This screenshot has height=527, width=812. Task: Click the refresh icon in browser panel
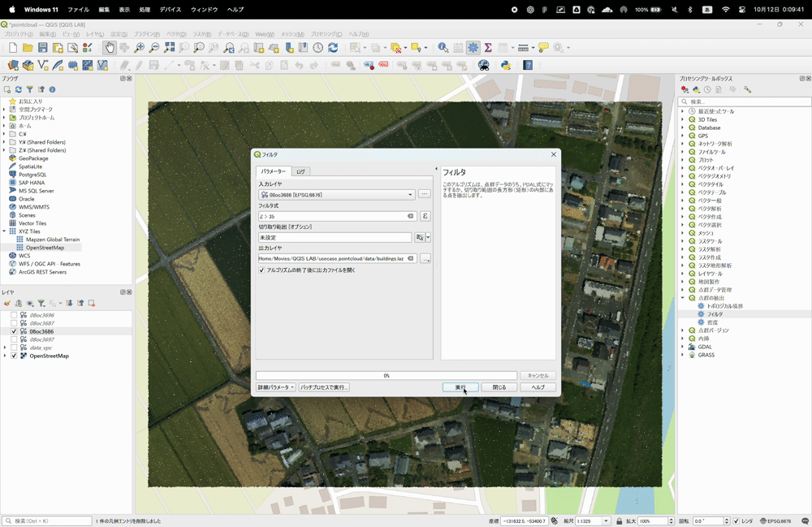[19, 89]
